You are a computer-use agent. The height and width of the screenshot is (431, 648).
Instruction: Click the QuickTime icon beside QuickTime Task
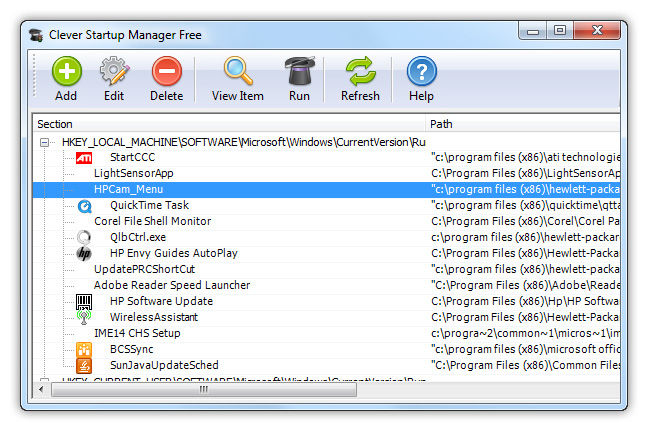click(84, 206)
